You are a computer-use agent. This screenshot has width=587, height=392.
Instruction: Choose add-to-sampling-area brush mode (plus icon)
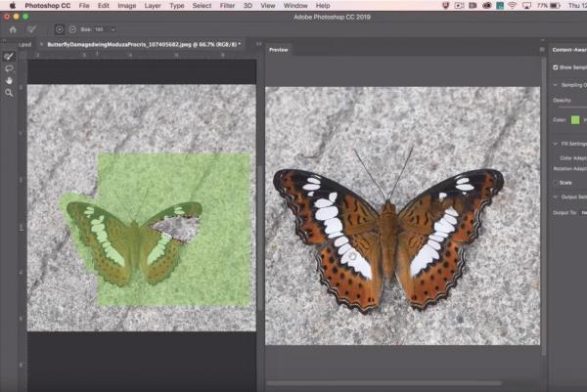coord(61,29)
